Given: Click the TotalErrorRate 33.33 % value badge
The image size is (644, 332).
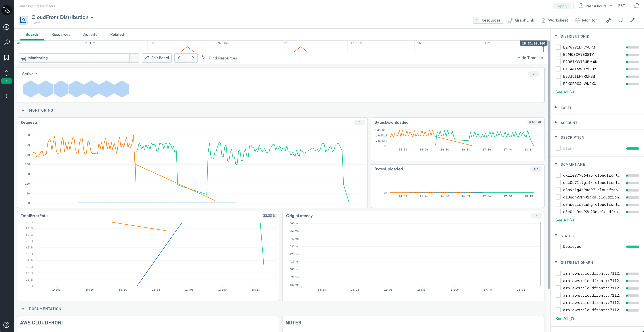Looking at the screenshot, I should pyautogui.click(x=269, y=216).
